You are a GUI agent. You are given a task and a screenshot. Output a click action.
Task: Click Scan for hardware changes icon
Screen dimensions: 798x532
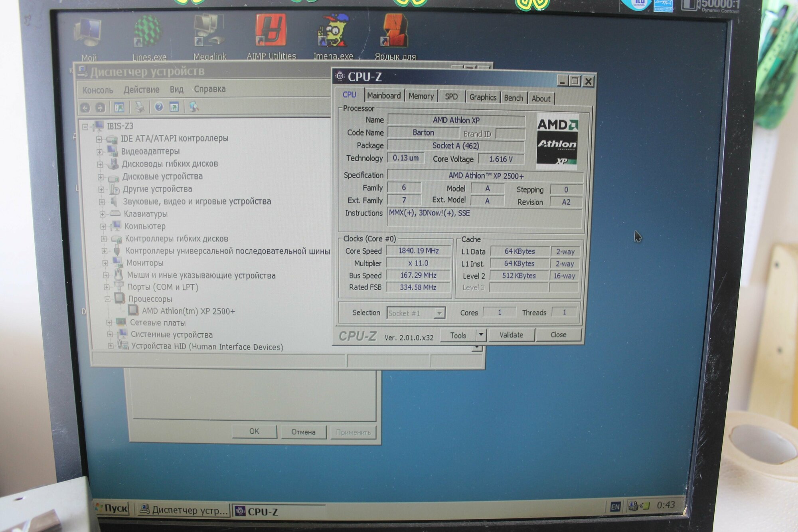194,107
